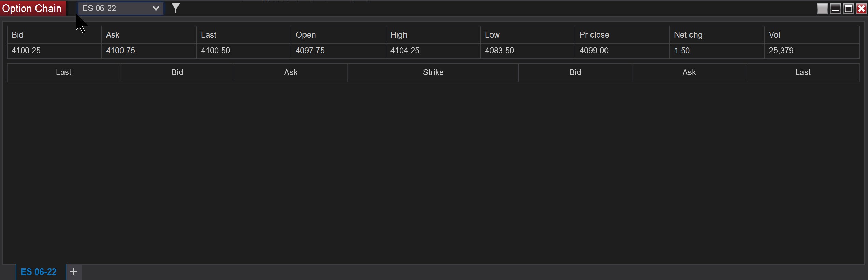Minimize the Option Chain window
Image resolution: width=868 pixels, height=280 pixels.
835,9
